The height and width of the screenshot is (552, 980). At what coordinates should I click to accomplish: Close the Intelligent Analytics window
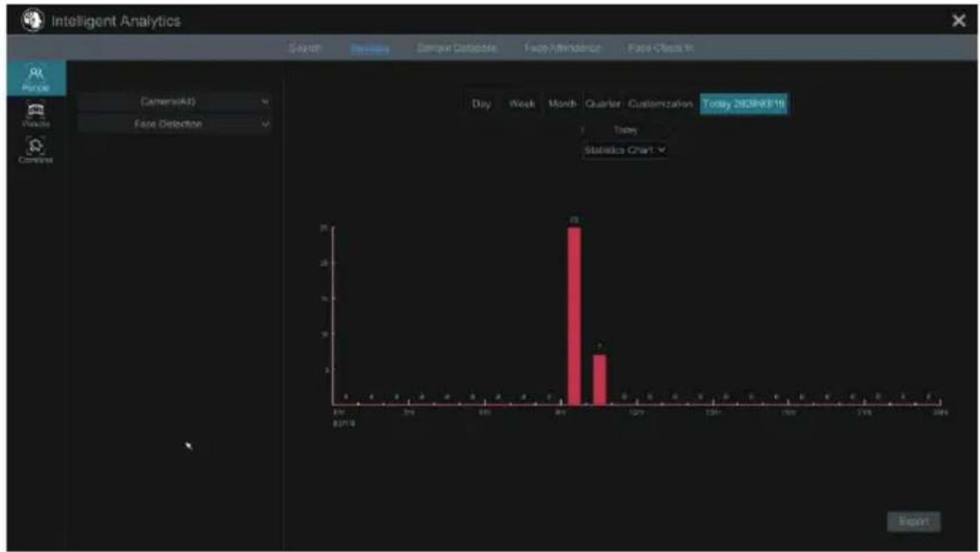point(959,21)
